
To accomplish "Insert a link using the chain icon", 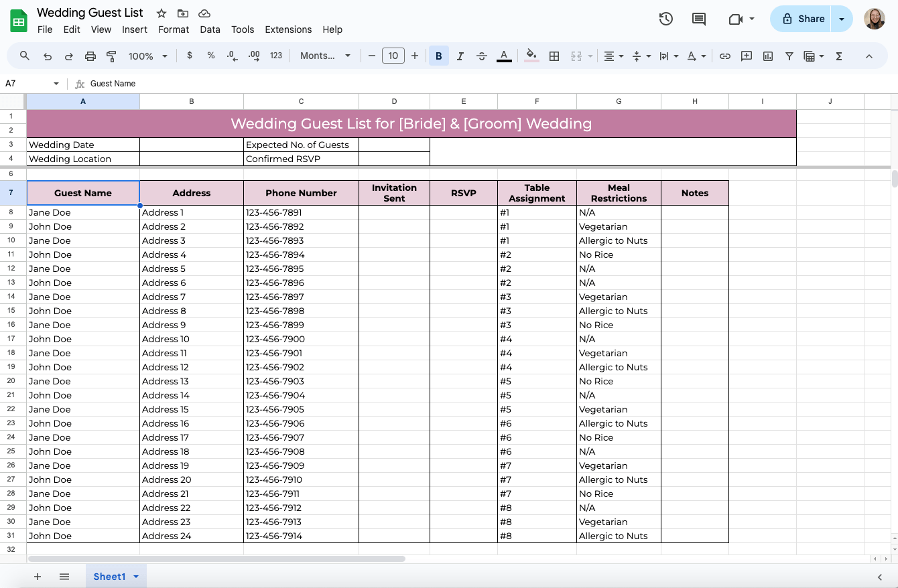I will pos(724,56).
